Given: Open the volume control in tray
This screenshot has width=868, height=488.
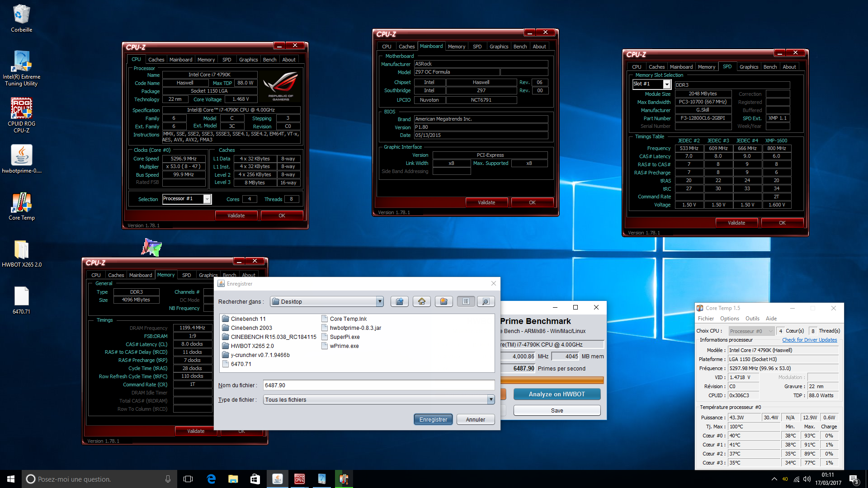Looking at the screenshot, I should click(807, 479).
